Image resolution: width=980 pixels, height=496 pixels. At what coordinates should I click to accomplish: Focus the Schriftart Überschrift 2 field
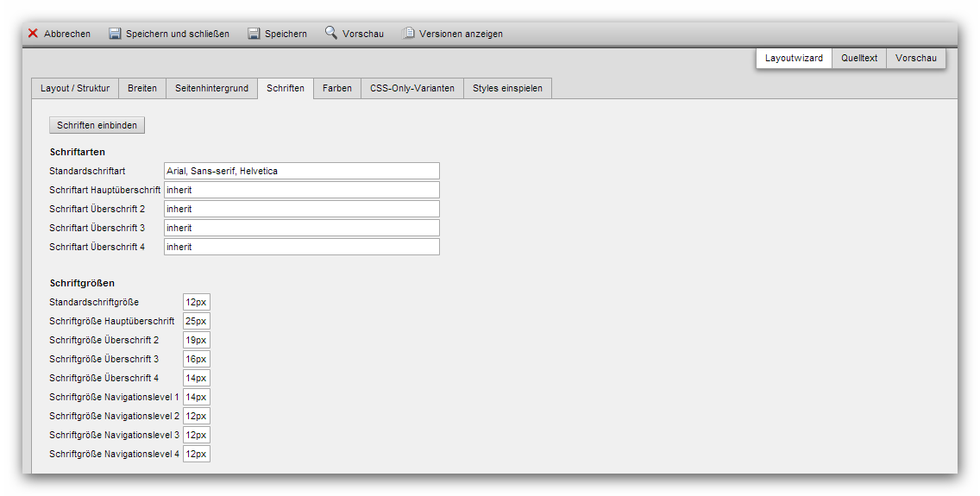(302, 209)
